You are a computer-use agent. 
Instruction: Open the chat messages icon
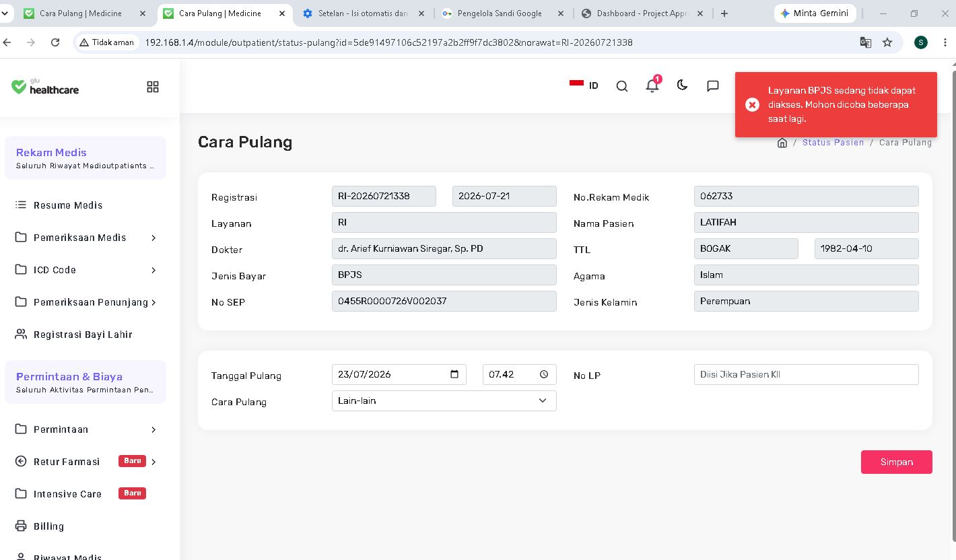tap(713, 85)
